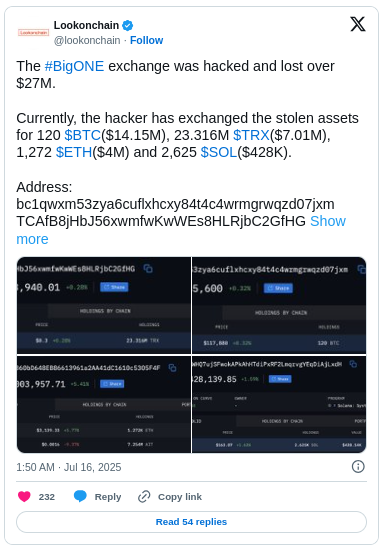Open the X logo in top corner
The height and width of the screenshot is (549, 384).
[358, 24]
